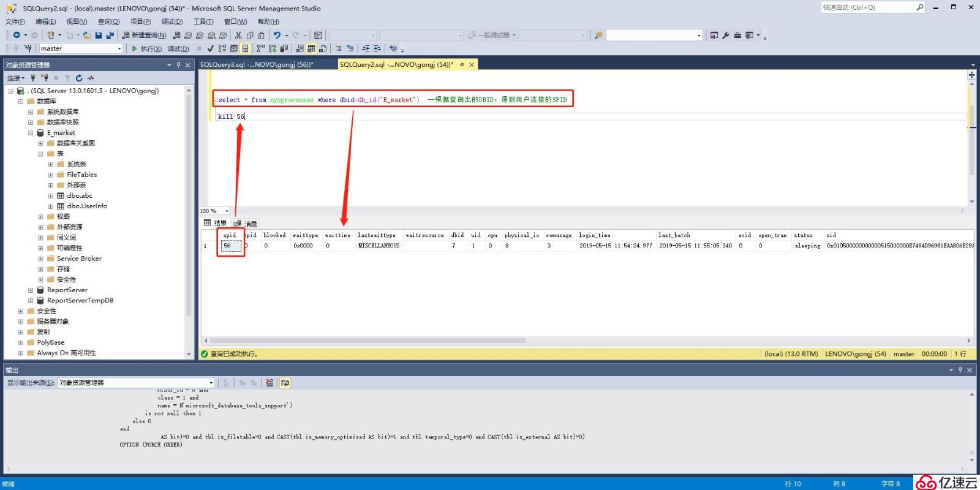Screen dimensions: 980x490
Task: Click the undo arrow icon
Action: [x=277, y=35]
